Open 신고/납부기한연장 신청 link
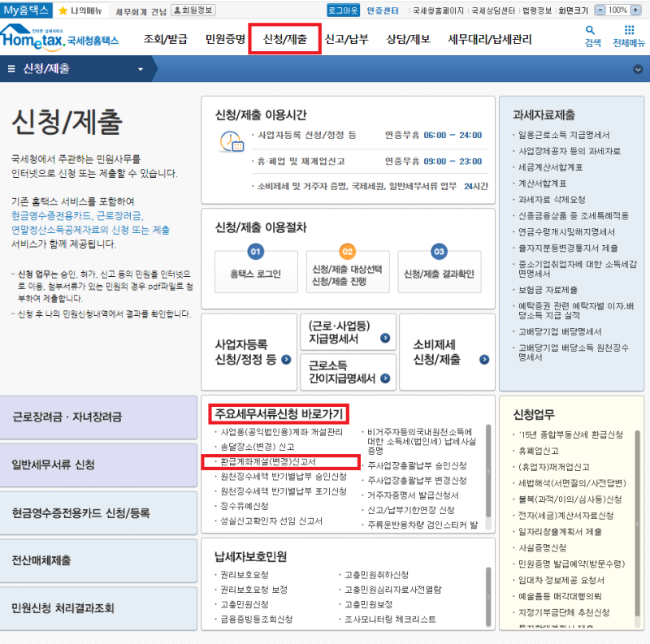 tap(411, 510)
